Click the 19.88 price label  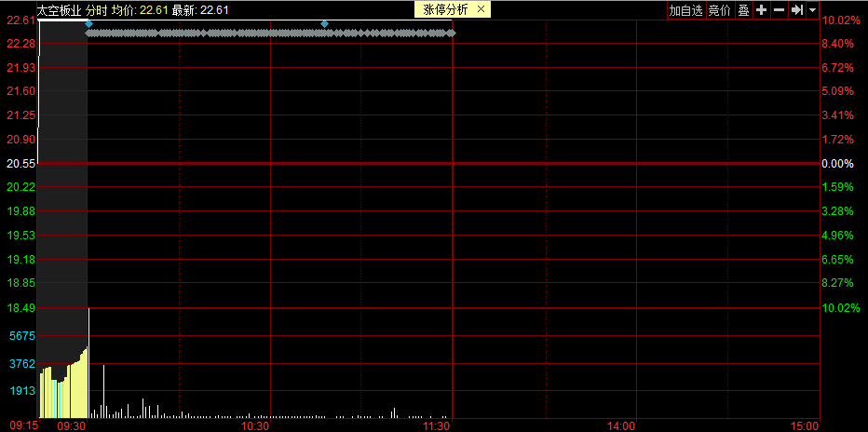[21, 211]
